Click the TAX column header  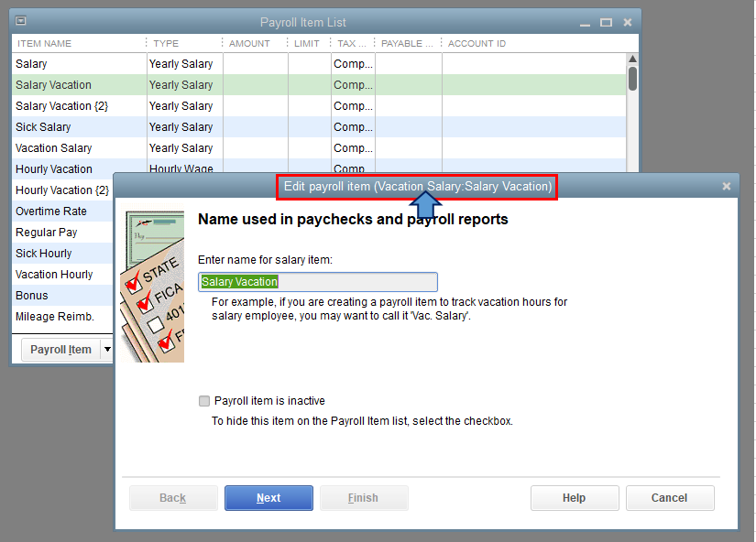353,43
